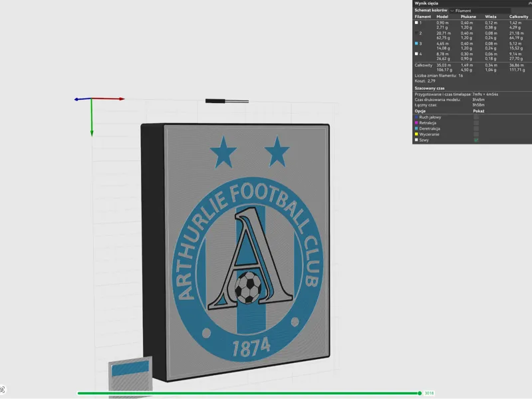
Task: Click filament 2 model length 20,71 m
Action: (x=444, y=33)
